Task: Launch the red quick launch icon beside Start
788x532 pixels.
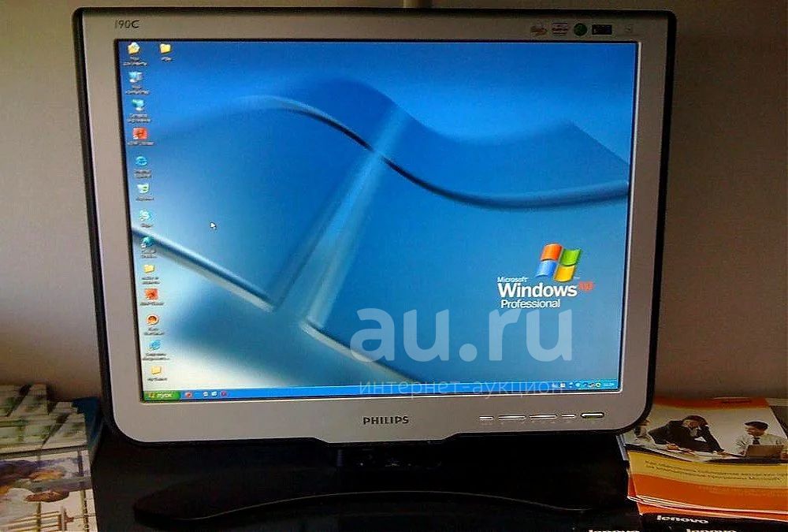Action: 189,395
